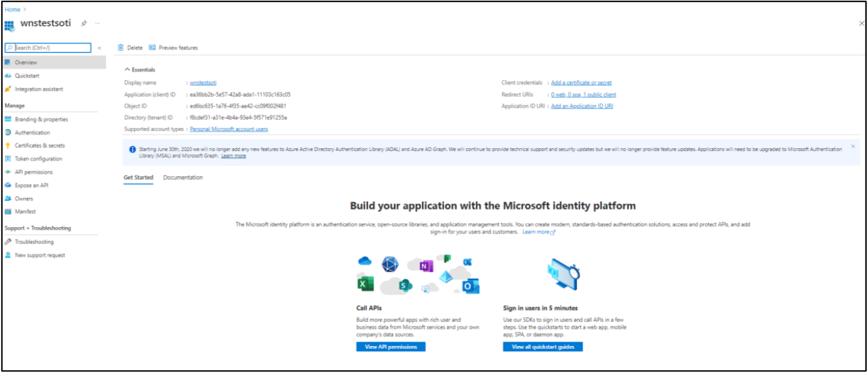Open Preview features in the toolbar
Screen dimensions: 868x374
[173, 47]
